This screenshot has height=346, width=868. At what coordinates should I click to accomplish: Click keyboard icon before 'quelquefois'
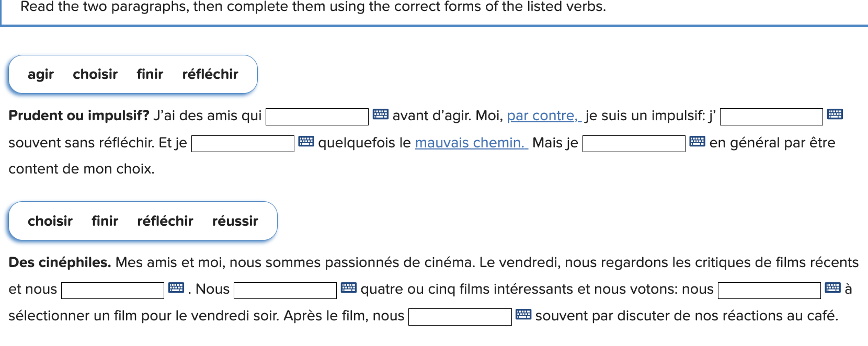306,141
